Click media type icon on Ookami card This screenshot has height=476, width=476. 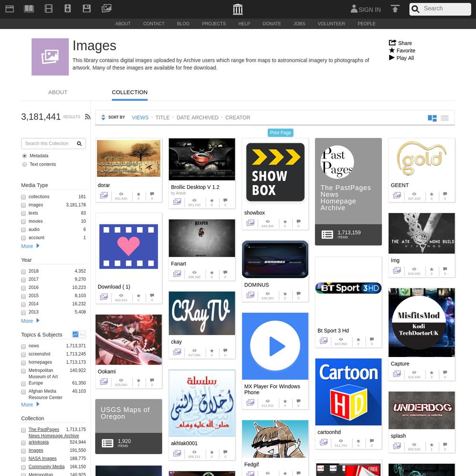[x=104, y=381]
